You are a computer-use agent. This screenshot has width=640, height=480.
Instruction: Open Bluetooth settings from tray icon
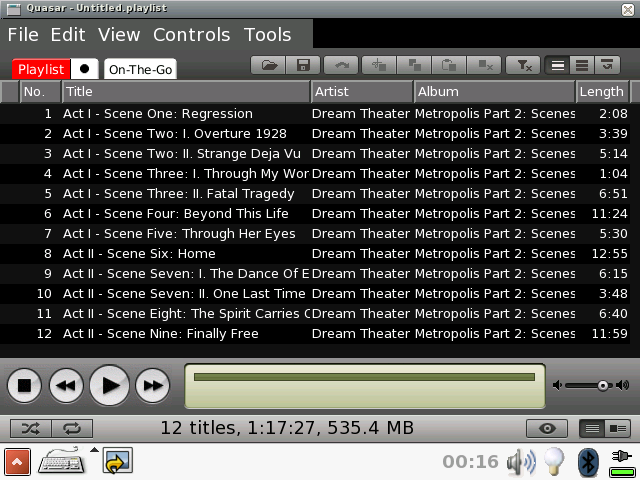pyautogui.click(x=588, y=462)
